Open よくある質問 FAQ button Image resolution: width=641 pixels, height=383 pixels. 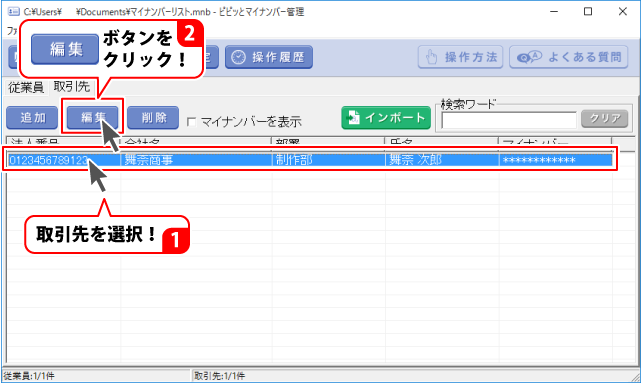569,57
